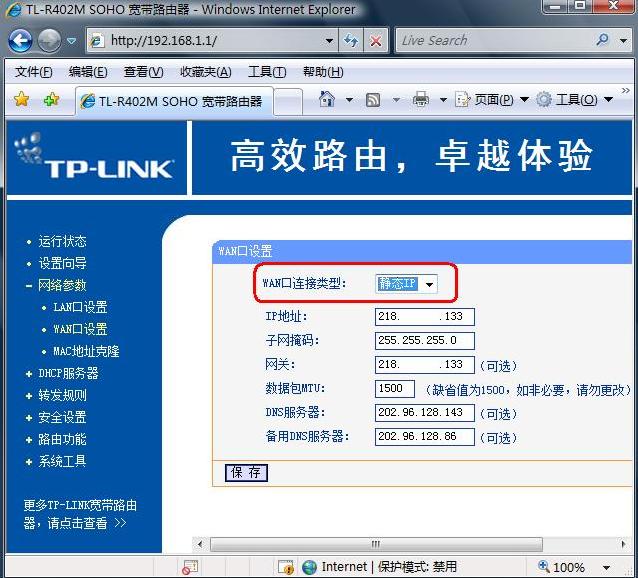638x578 pixels.
Task: Open the 文件(F) menu
Action: (33, 72)
